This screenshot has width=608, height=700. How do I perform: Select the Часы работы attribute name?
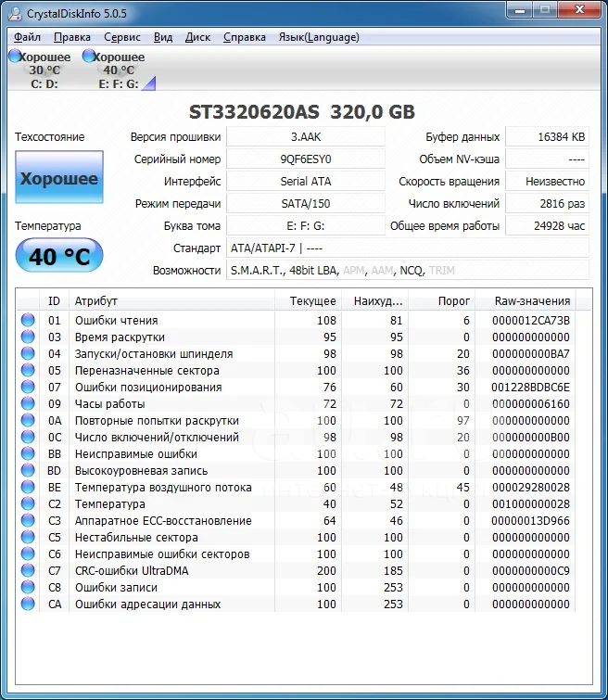tap(109, 404)
